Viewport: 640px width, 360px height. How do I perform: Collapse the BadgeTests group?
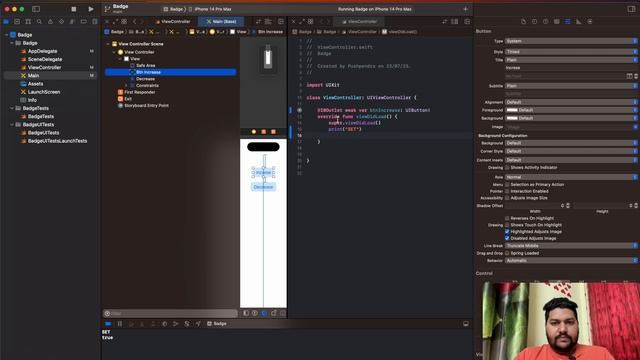[12, 108]
